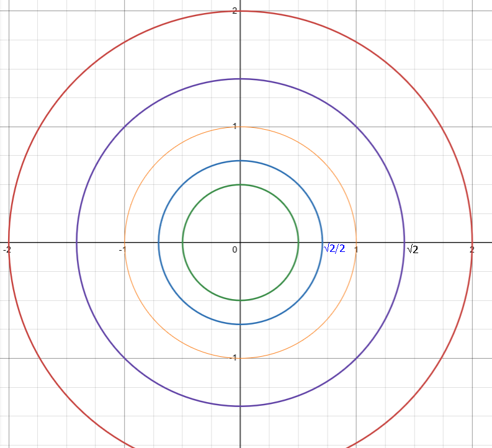Click the 0 label near the origin
492x448 pixels.
click(x=235, y=249)
